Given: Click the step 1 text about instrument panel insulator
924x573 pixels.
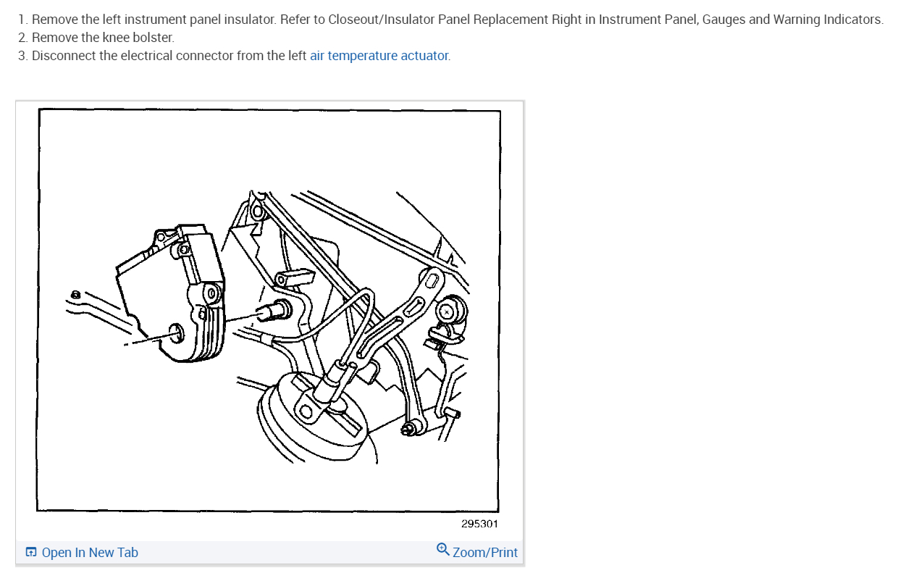Looking at the screenshot, I should [458, 20].
